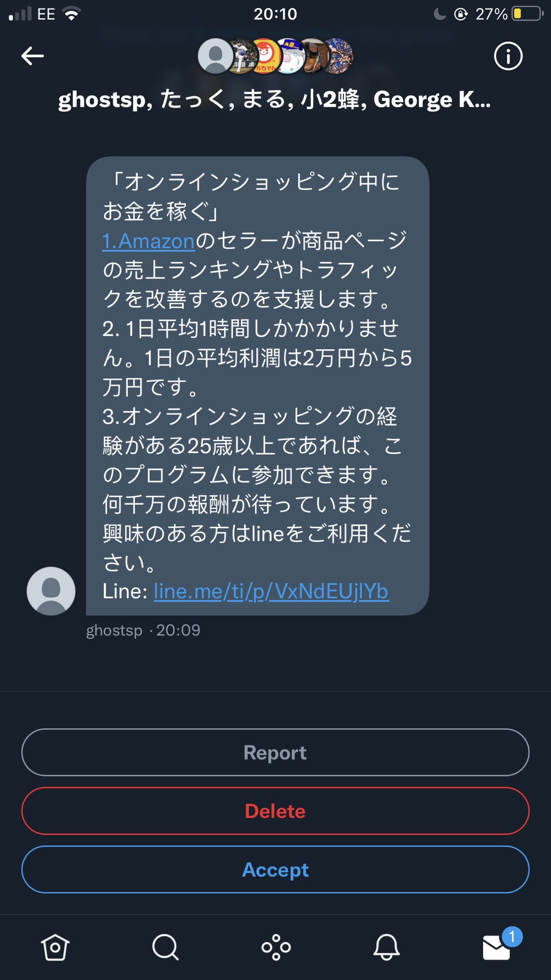Screen dimensions: 551x980
Task: Tap the grey default group avatar
Action: pos(215,56)
